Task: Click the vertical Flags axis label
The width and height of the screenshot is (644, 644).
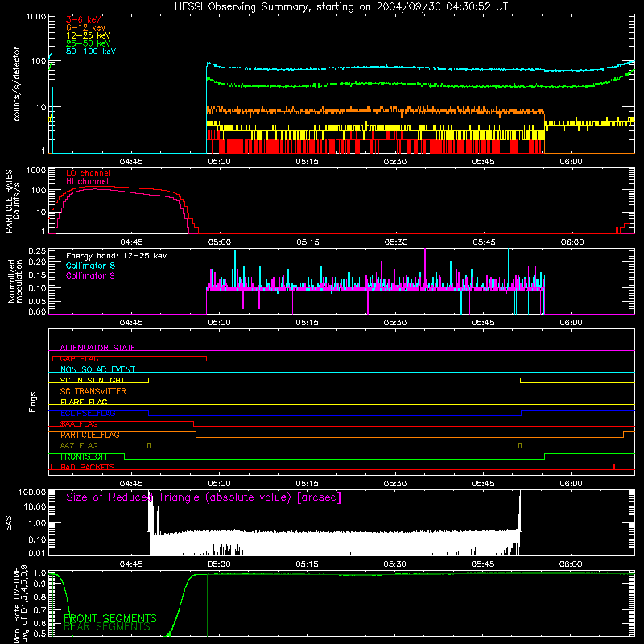Action: (33, 402)
